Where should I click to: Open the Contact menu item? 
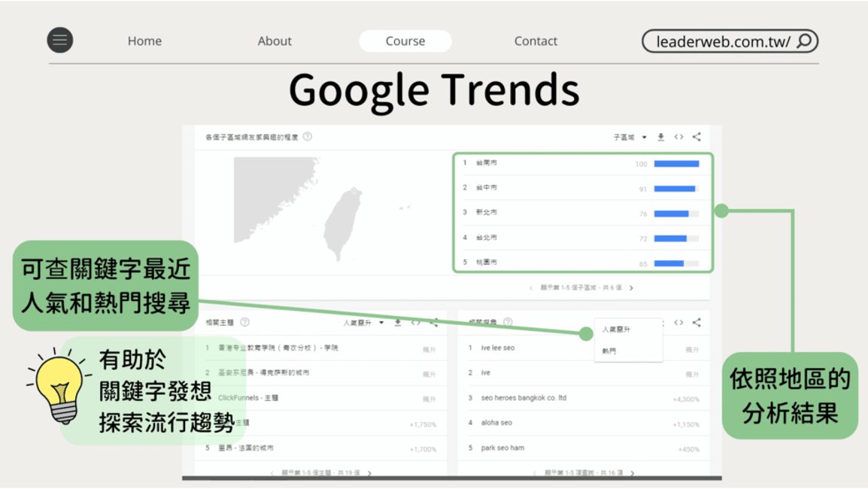pyautogui.click(x=536, y=41)
